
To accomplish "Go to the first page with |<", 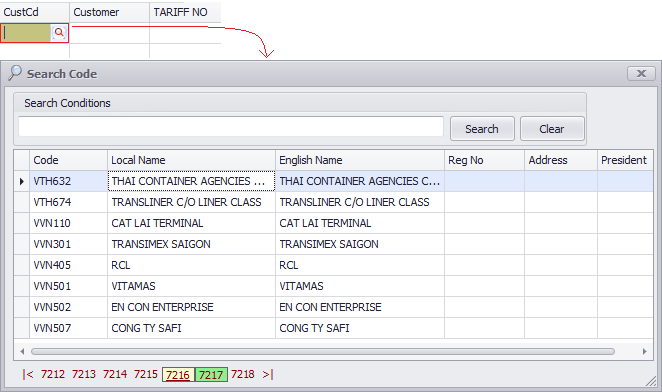I will [28, 374].
